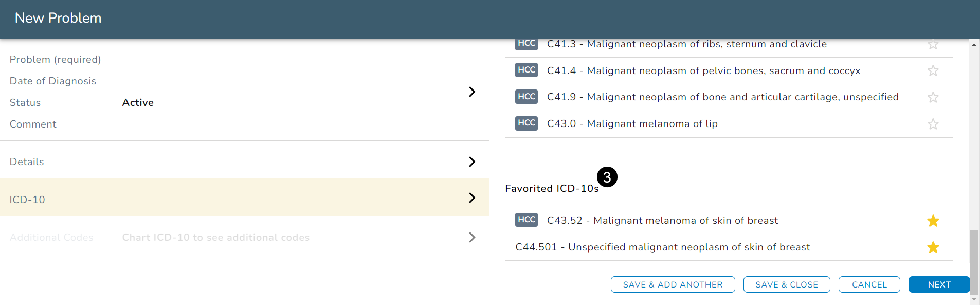Favorite C41.9 bone and articular cartilage code

[933, 97]
